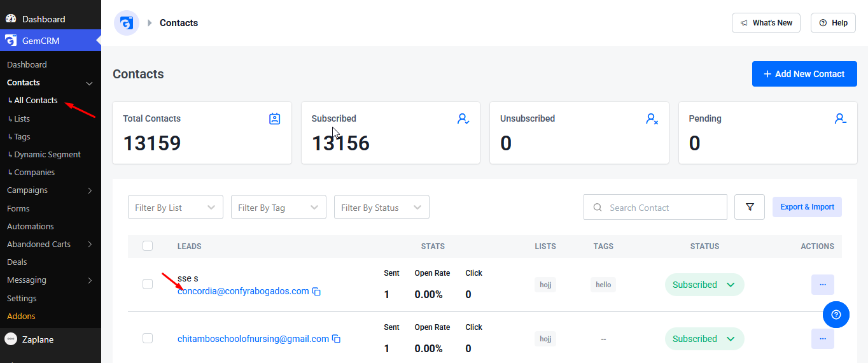
Task: Click the Total Contacts count 13159
Action: tap(152, 143)
